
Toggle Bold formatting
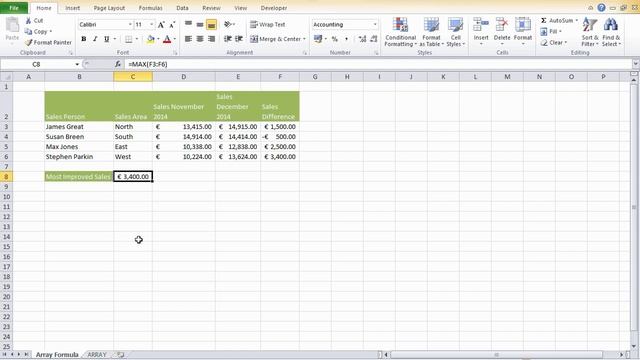[x=84, y=39]
